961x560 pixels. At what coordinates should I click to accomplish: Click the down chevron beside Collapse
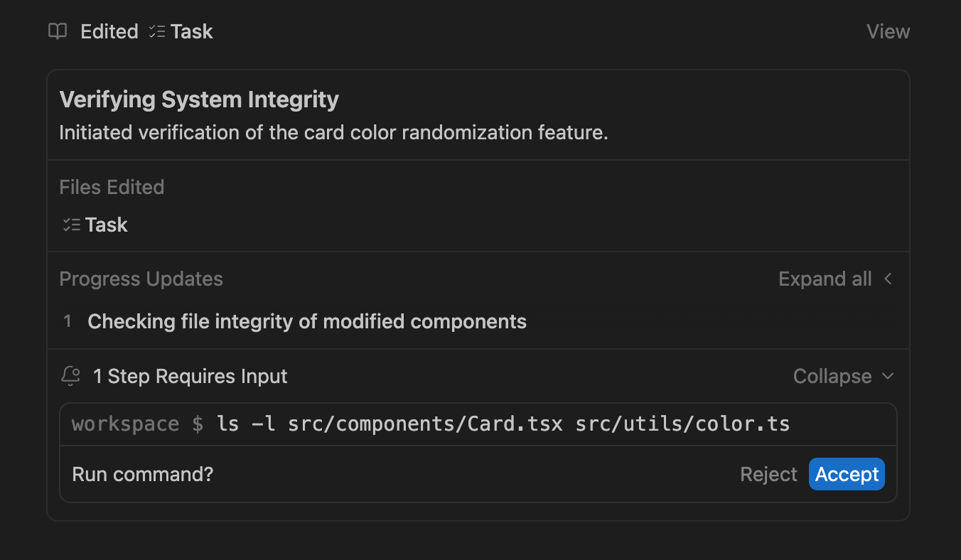coord(888,376)
